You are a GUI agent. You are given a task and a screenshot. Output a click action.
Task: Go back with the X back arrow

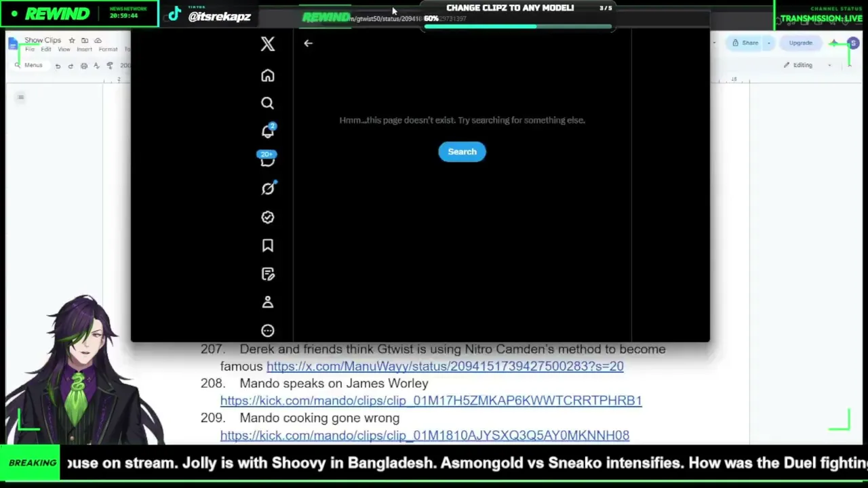pos(308,43)
